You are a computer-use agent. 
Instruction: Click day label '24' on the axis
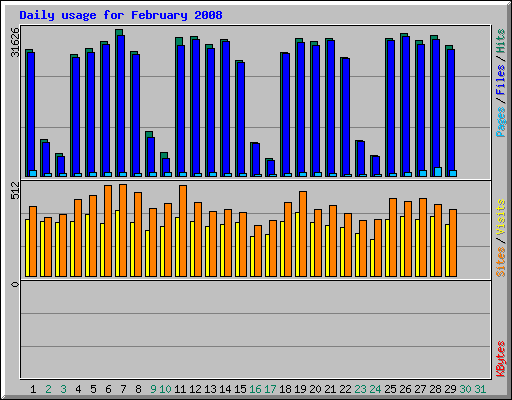375,389
